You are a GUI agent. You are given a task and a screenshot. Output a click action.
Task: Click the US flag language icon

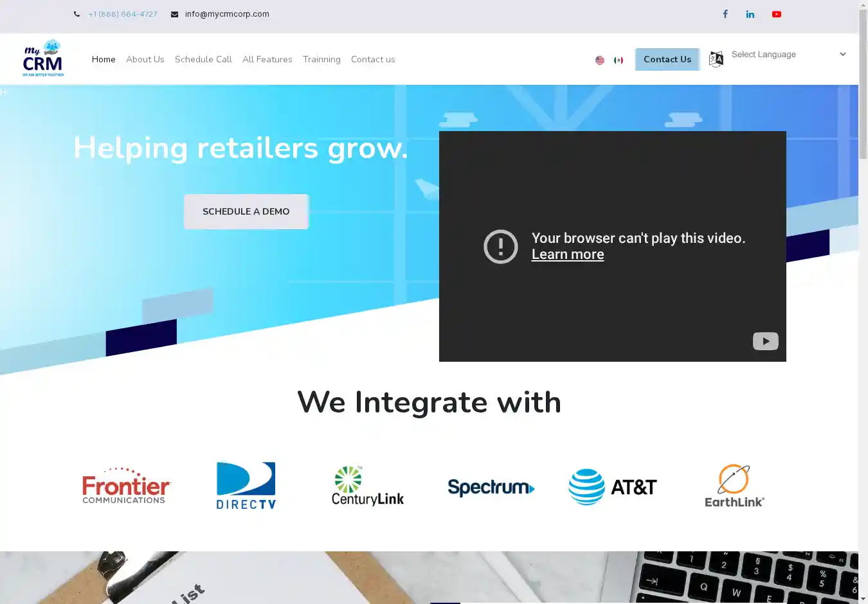point(600,60)
